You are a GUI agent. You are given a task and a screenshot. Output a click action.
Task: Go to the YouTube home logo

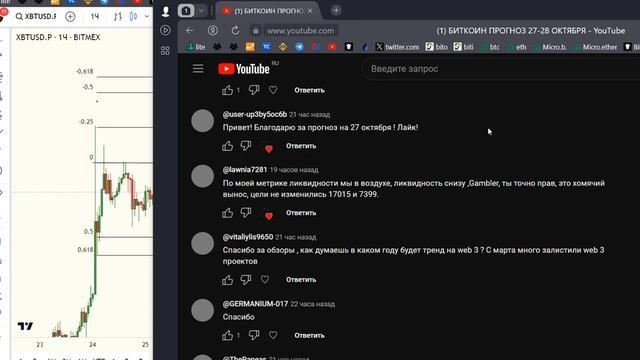244,69
